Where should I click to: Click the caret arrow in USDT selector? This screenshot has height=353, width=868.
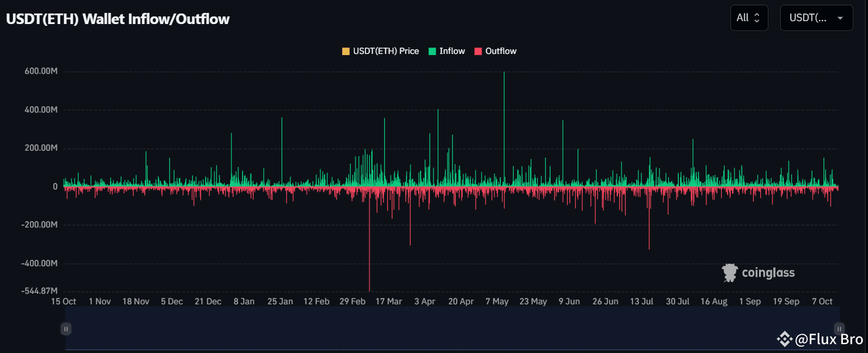coord(840,18)
